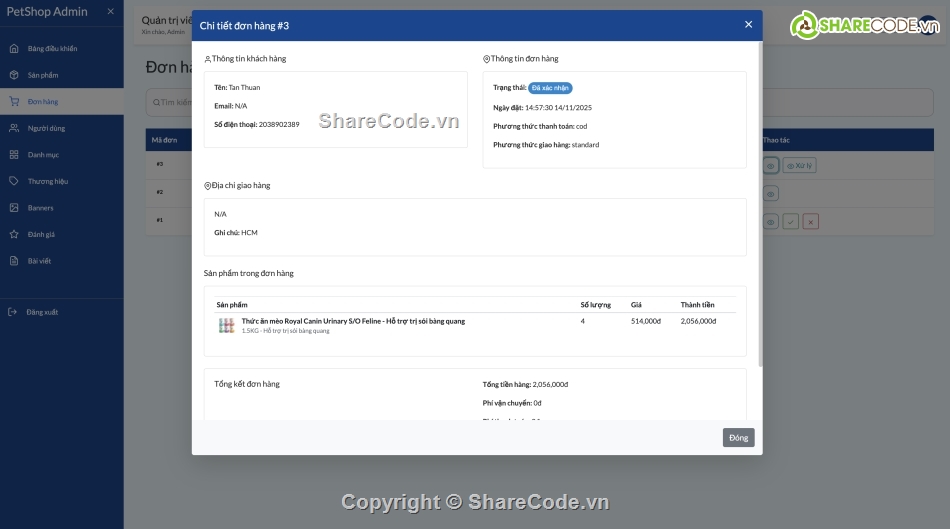Image resolution: width=950 pixels, height=529 pixels.
Task: View order #1 via eye icon
Action: pyautogui.click(x=771, y=222)
